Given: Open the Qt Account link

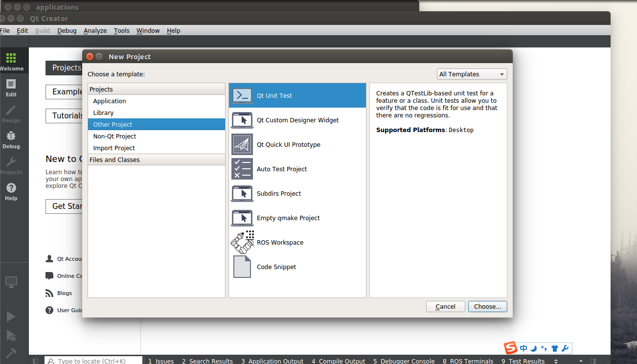Looking at the screenshot, I should tap(64, 259).
